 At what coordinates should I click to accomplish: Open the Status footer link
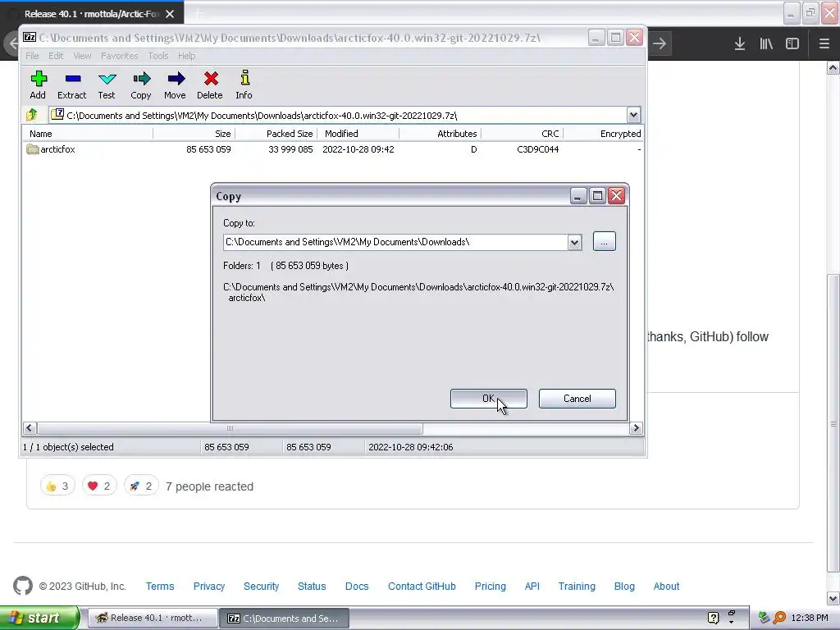pyautogui.click(x=312, y=586)
